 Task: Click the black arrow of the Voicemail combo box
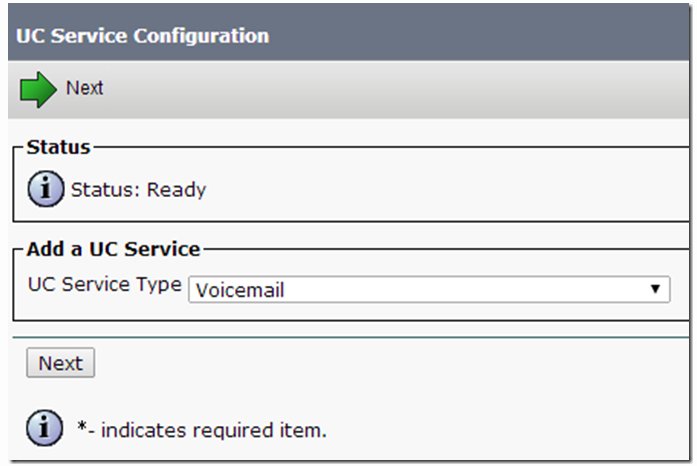click(655, 289)
